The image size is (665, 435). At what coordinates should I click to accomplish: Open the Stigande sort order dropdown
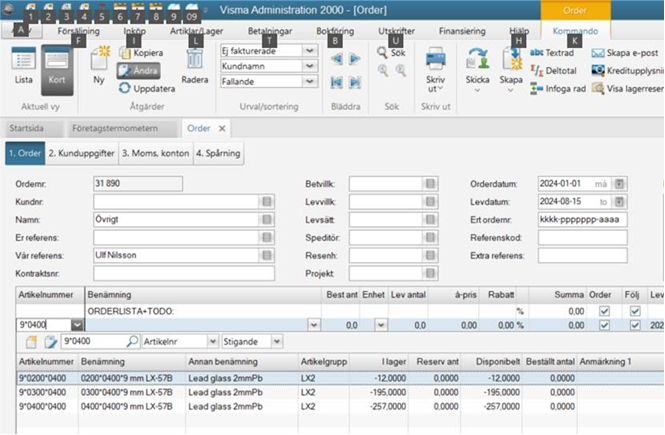coord(278,341)
